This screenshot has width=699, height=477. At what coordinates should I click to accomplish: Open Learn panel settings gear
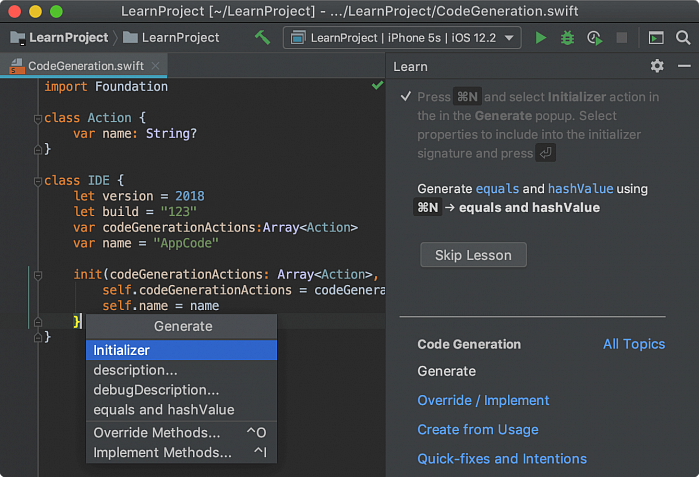(657, 66)
